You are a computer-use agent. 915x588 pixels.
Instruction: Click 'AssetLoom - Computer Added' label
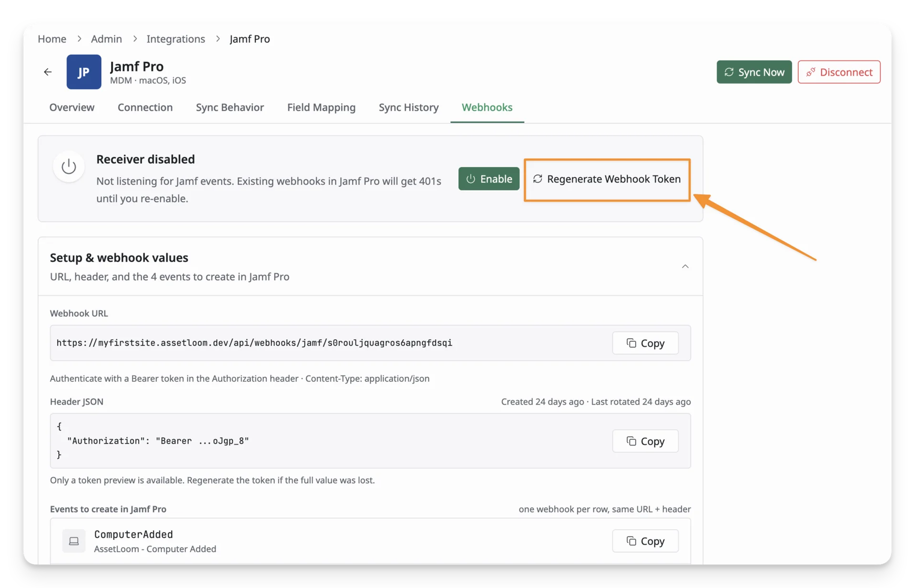(x=155, y=549)
